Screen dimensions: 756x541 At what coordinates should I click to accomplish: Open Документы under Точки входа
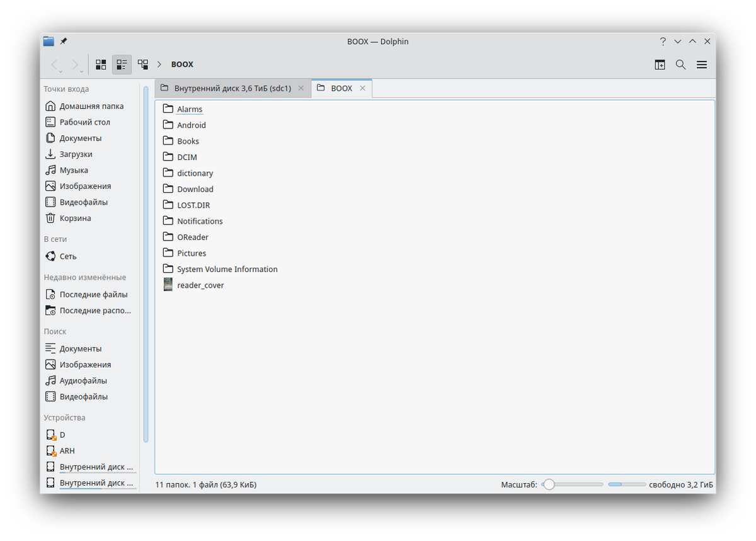[x=91, y=138]
